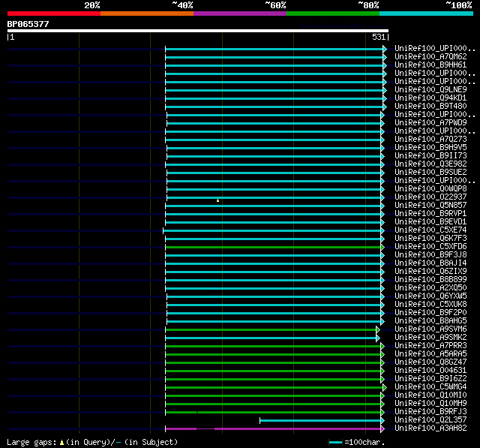Click the cyan ~100% identity legend segment
The height and width of the screenshot is (448, 480).
pos(425,14)
